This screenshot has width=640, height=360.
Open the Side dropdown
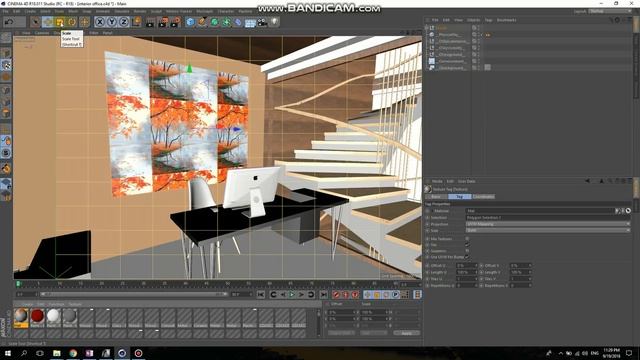[x=548, y=231]
